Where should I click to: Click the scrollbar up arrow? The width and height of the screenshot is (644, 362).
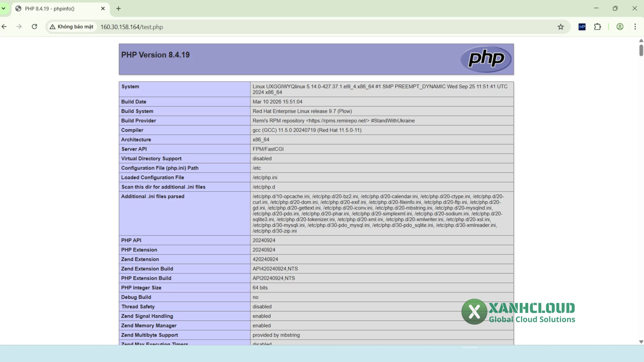point(641,40)
